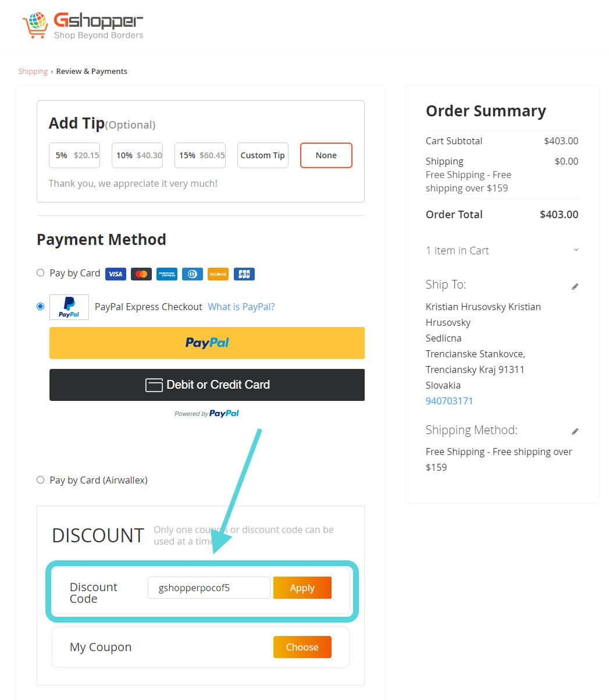Click the Discover card icon
Screen dimensions: 609x700
pyautogui.click(x=218, y=273)
